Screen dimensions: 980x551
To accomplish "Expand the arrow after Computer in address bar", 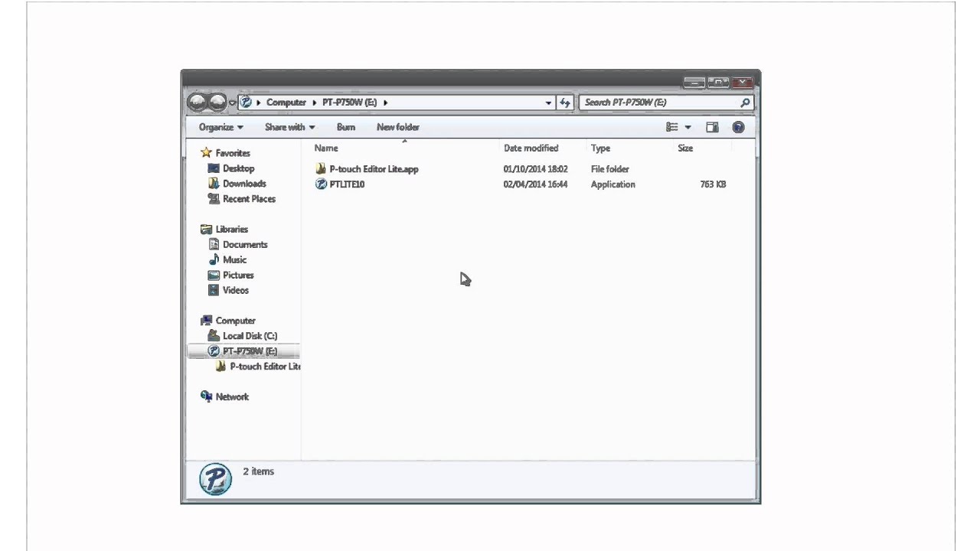I will (x=313, y=103).
